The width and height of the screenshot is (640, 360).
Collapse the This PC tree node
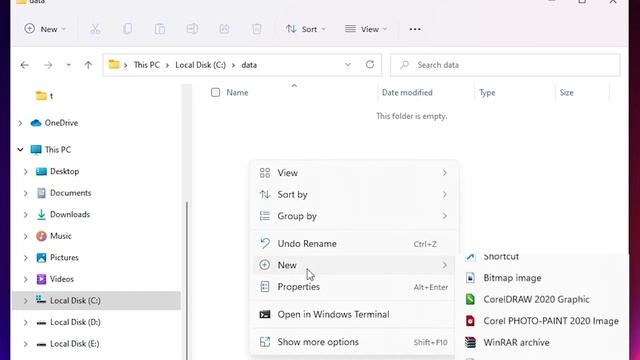[20, 150]
